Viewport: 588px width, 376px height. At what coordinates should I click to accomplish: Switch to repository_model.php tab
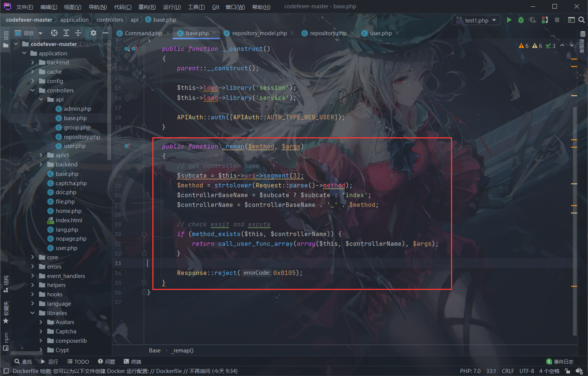tap(259, 33)
